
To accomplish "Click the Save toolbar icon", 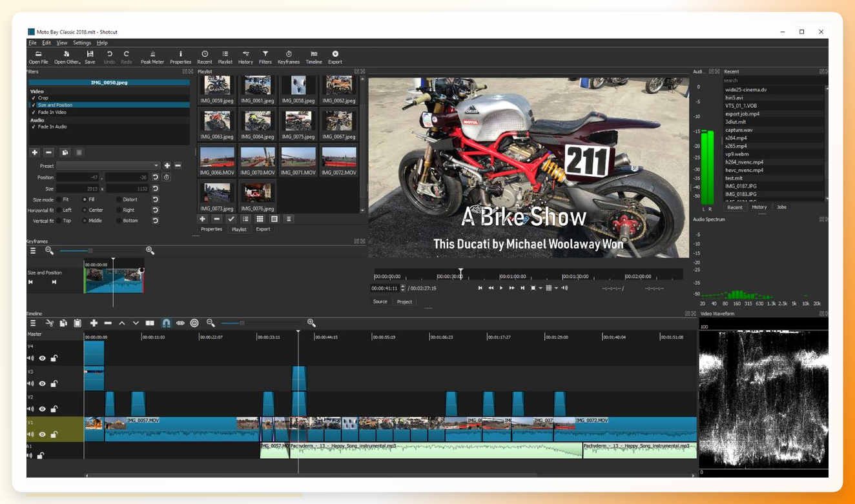I will [x=90, y=57].
